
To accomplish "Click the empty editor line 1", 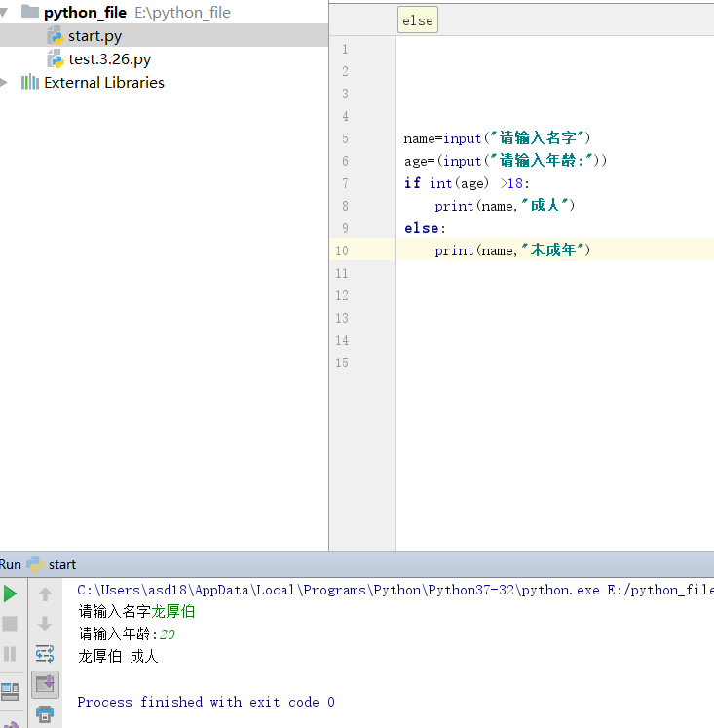I will [555, 49].
